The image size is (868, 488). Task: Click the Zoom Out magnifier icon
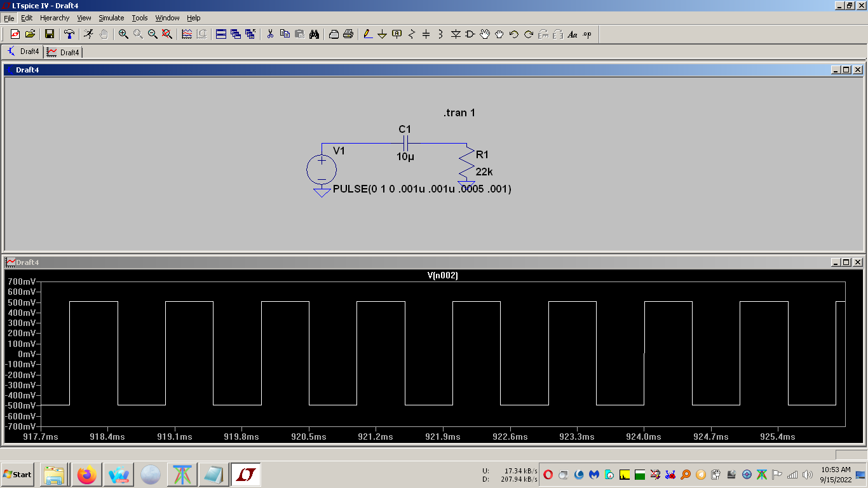pos(153,34)
